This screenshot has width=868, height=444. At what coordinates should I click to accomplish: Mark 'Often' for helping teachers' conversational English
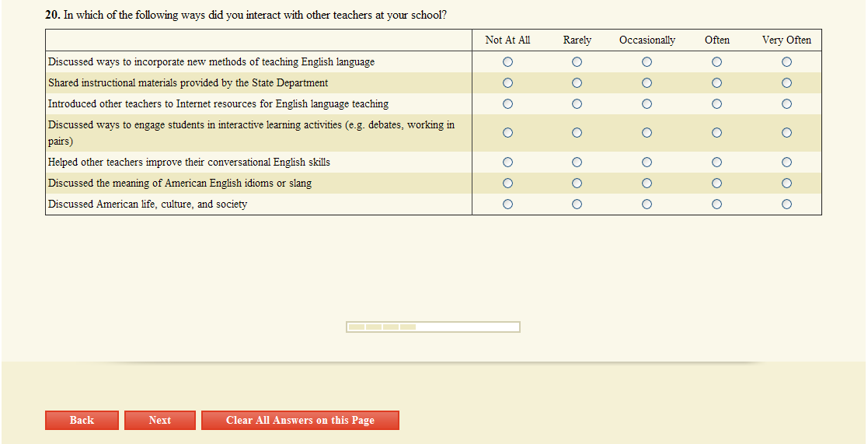click(x=716, y=163)
